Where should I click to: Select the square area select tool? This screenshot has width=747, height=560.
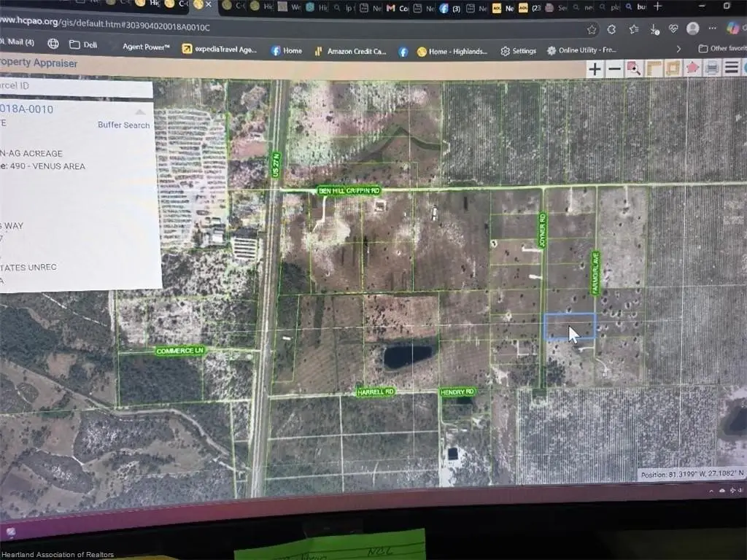pos(673,69)
